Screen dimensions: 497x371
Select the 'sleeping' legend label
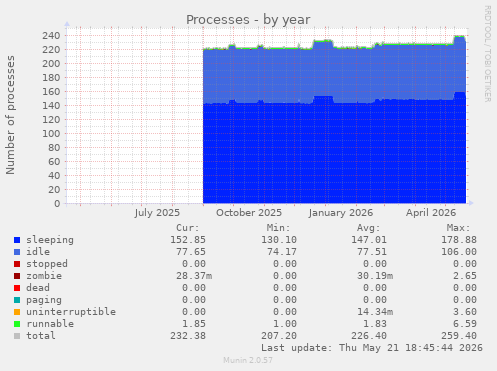click(50, 240)
